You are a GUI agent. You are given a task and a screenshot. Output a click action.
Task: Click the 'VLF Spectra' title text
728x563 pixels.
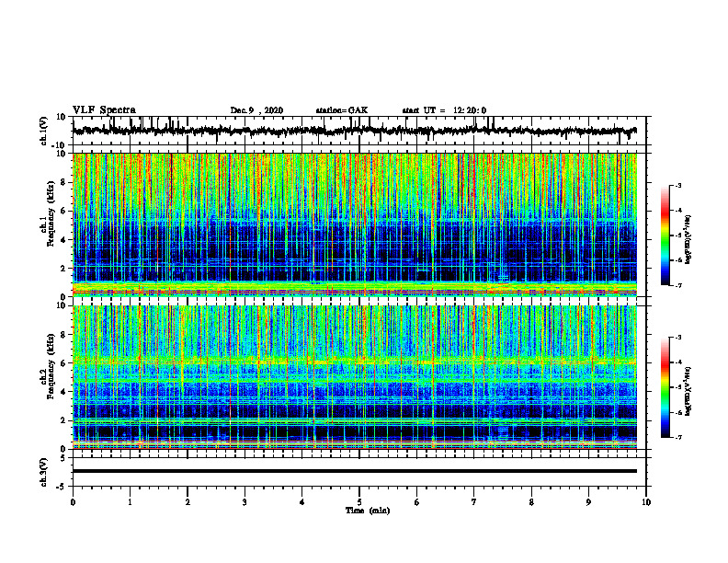coord(104,110)
